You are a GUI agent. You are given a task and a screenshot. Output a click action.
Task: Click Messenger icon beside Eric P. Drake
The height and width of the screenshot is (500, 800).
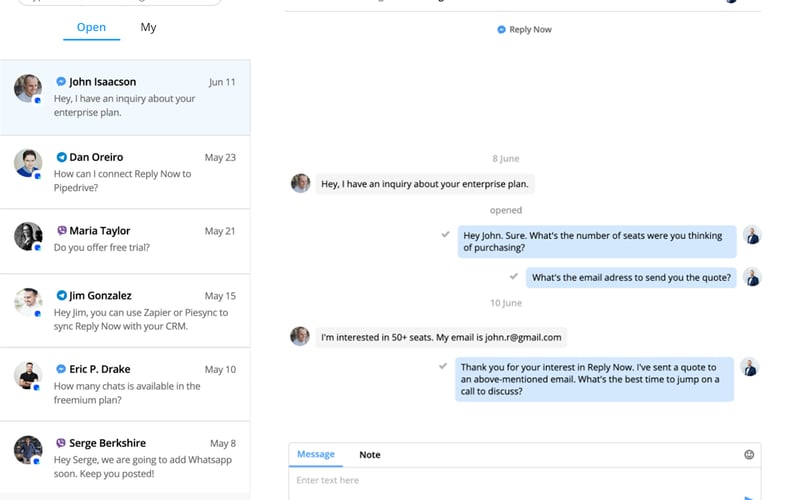coord(61,369)
